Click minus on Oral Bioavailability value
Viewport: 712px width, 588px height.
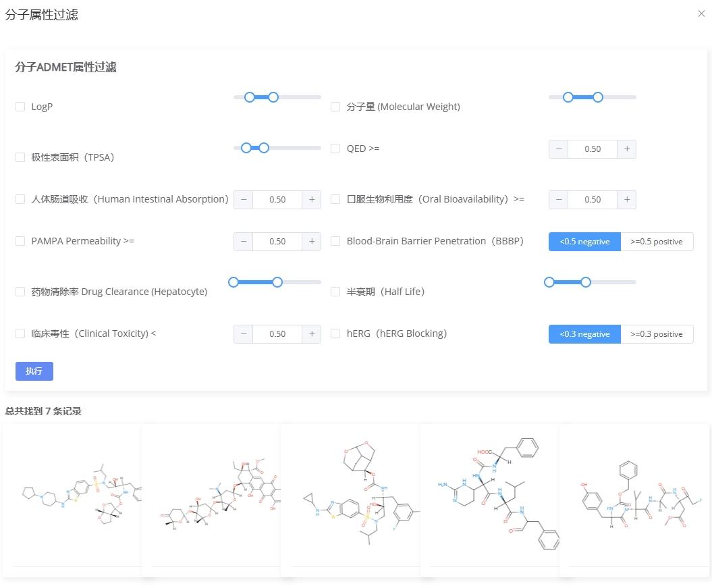pyautogui.click(x=558, y=200)
